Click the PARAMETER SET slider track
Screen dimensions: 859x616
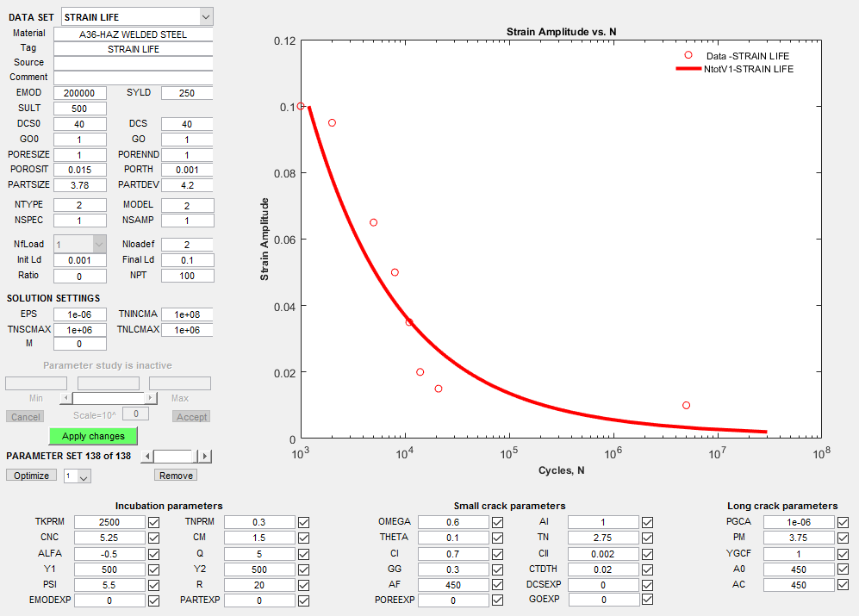click(x=172, y=457)
